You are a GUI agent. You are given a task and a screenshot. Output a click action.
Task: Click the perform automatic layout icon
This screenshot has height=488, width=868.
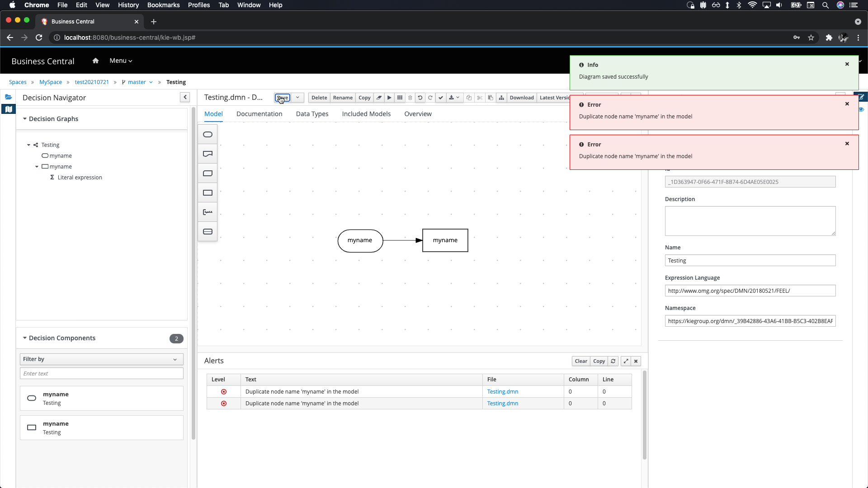tap(501, 98)
